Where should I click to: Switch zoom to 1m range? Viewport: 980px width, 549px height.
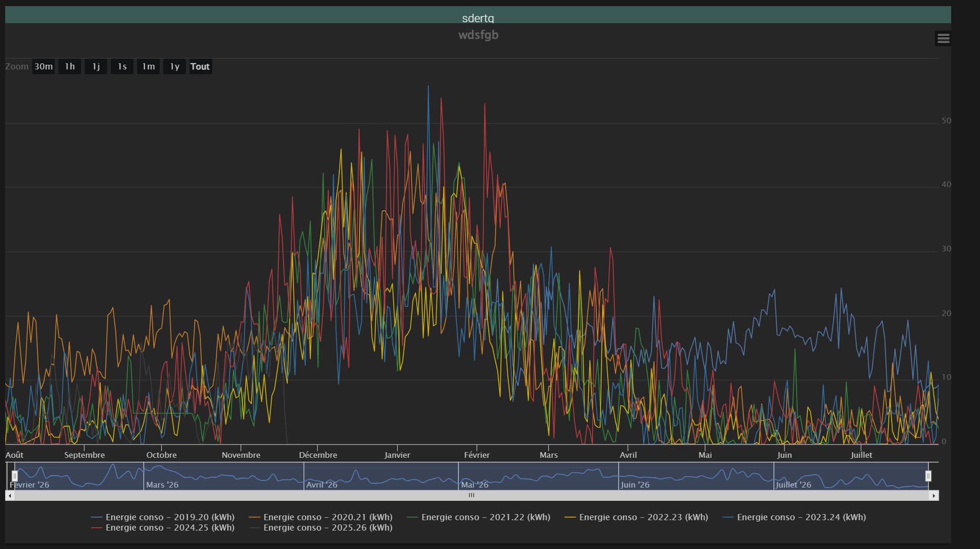[149, 67]
